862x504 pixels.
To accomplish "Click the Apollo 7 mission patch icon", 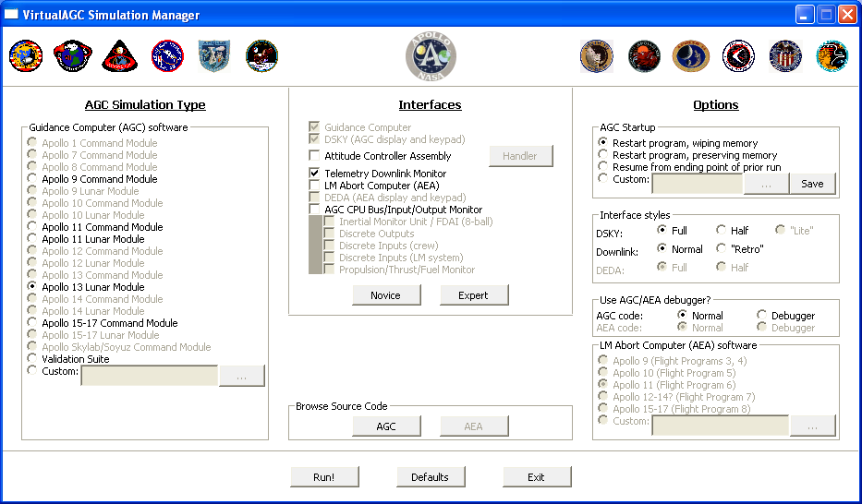I will pos(73,56).
